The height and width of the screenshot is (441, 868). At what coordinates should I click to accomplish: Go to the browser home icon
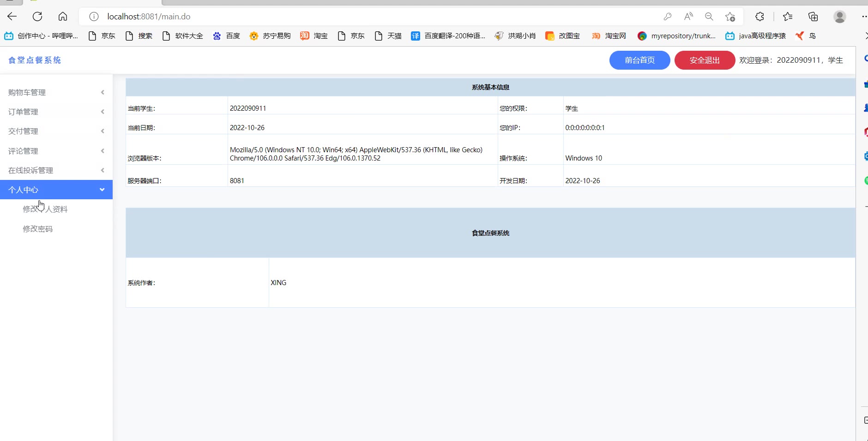63,17
